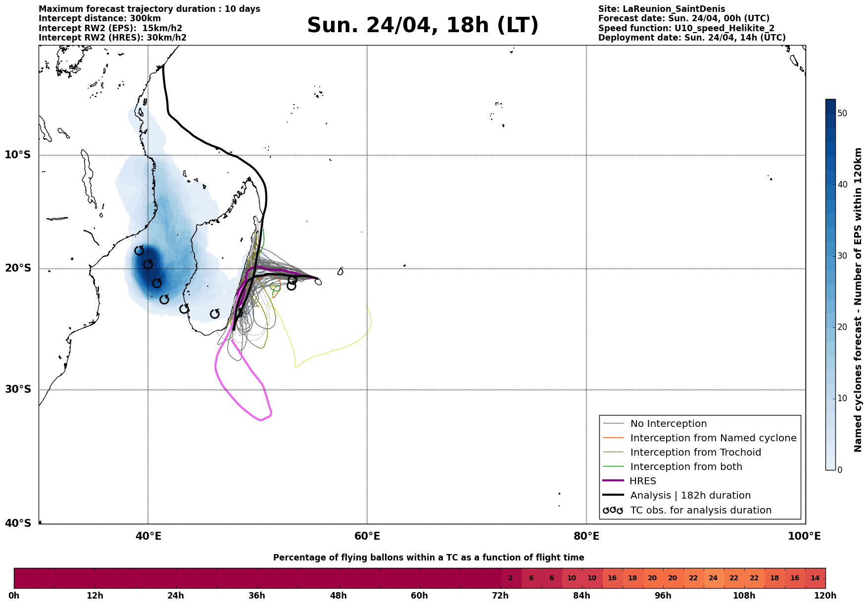Click the 80°E longitude axis label
This screenshot has height=605, width=868.
[x=586, y=536]
